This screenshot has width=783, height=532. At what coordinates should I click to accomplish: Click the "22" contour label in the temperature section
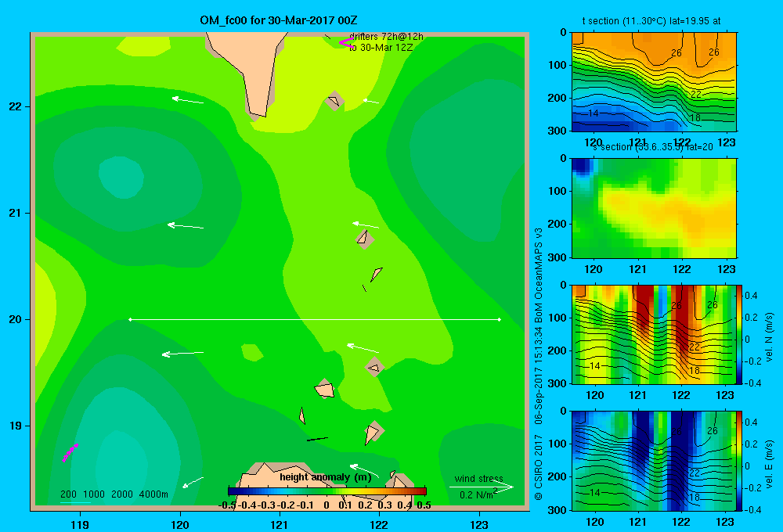(695, 94)
